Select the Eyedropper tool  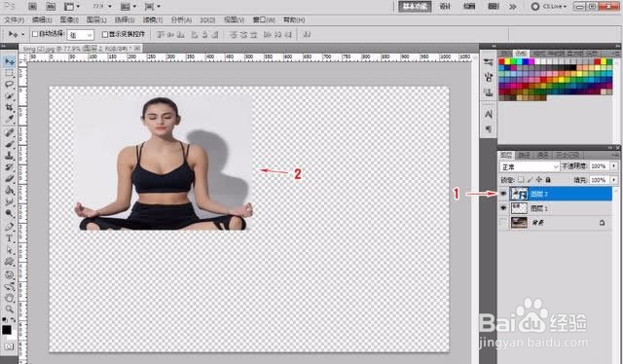(x=10, y=119)
